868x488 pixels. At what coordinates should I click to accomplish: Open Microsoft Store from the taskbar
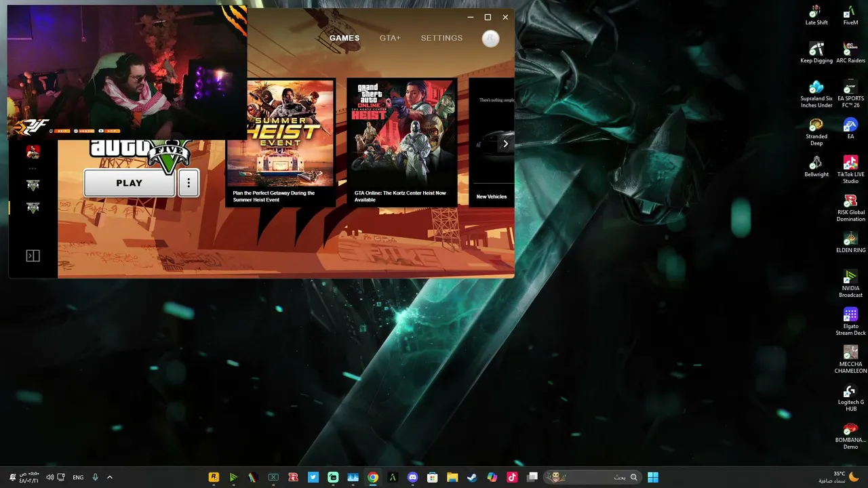432,477
